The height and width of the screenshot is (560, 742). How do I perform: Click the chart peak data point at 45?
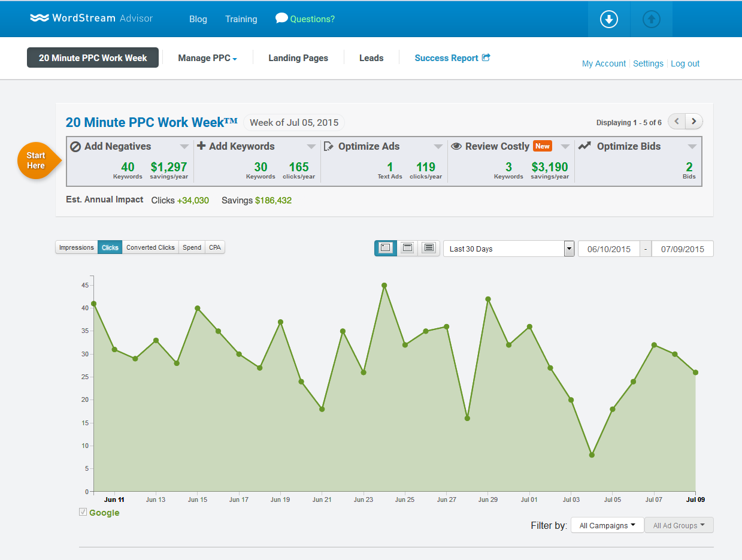[384, 285]
